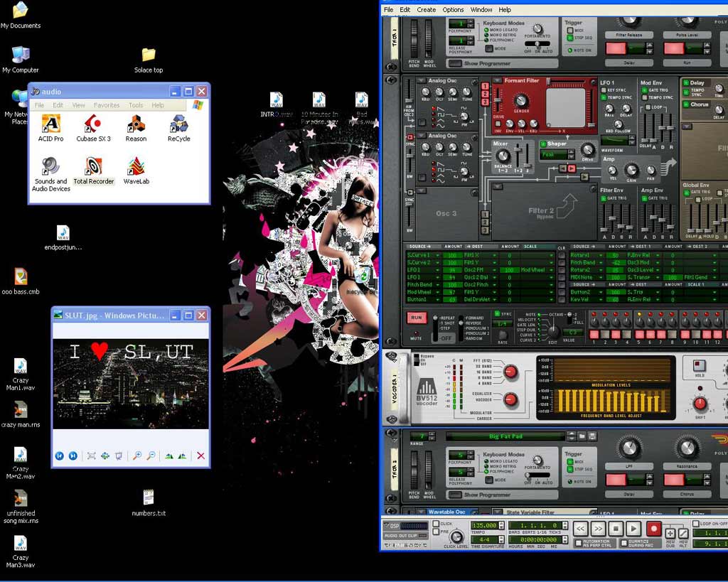The width and height of the screenshot is (728, 582).
Task: Enable Quantize During Rec checkbox
Action: [x=624, y=542]
